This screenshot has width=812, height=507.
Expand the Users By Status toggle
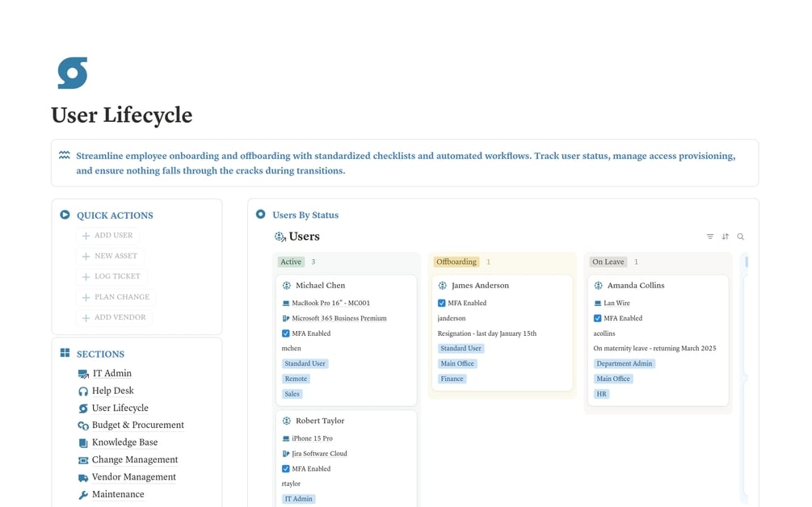(260, 214)
